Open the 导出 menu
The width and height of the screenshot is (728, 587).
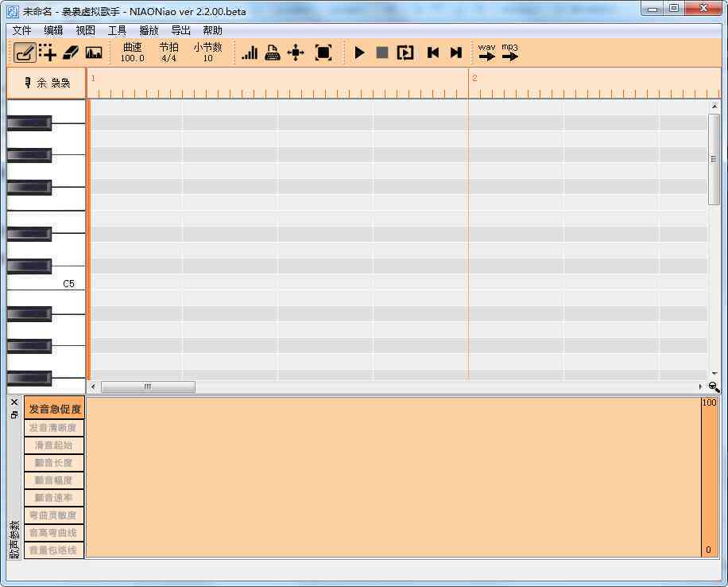[x=180, y=31]
